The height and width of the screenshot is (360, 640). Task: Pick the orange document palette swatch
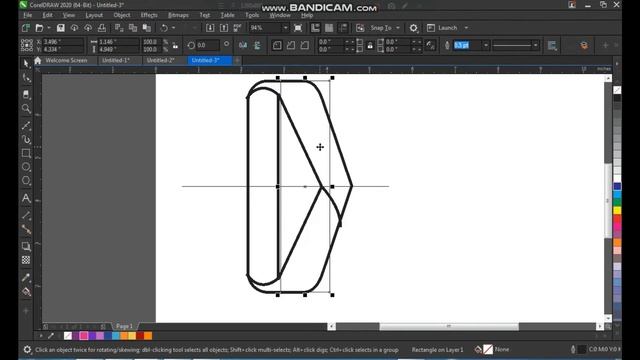148,336
